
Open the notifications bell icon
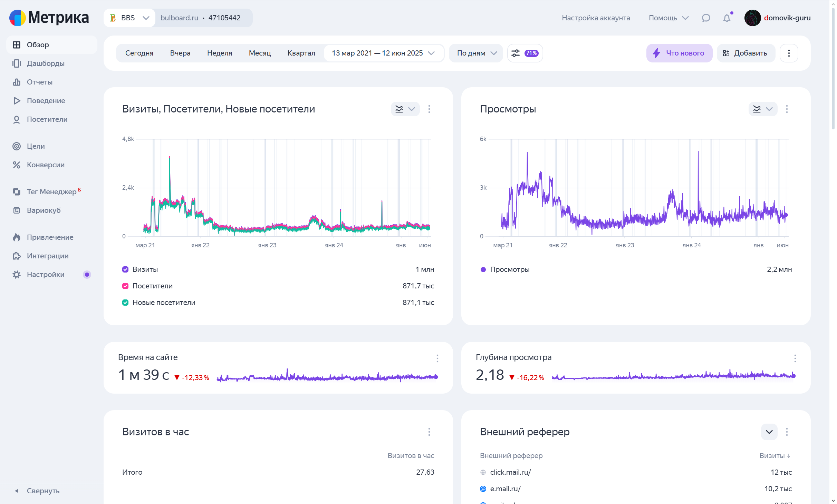coord(727,18)
